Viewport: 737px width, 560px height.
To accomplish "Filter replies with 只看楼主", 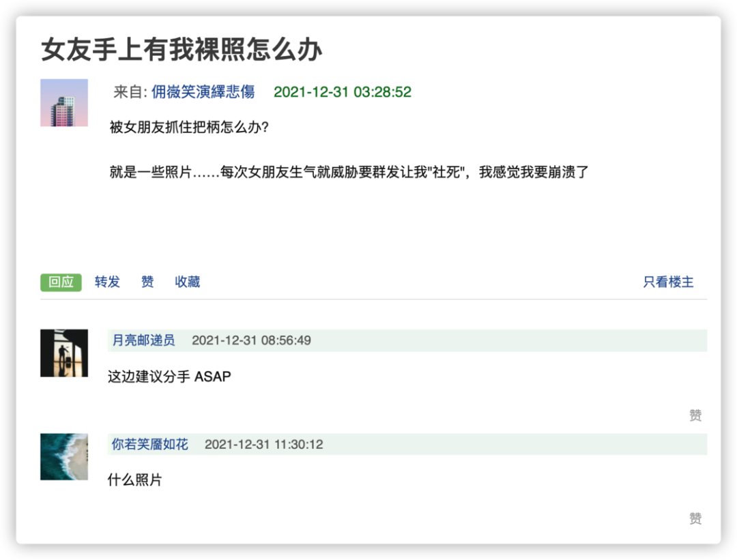I will 668,282.
